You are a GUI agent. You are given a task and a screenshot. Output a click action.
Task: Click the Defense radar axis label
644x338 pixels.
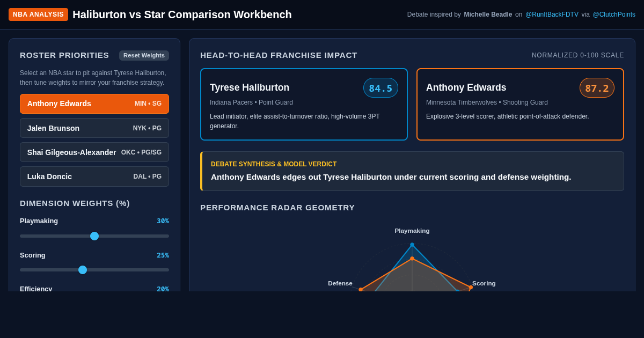[x=340, y=283]
